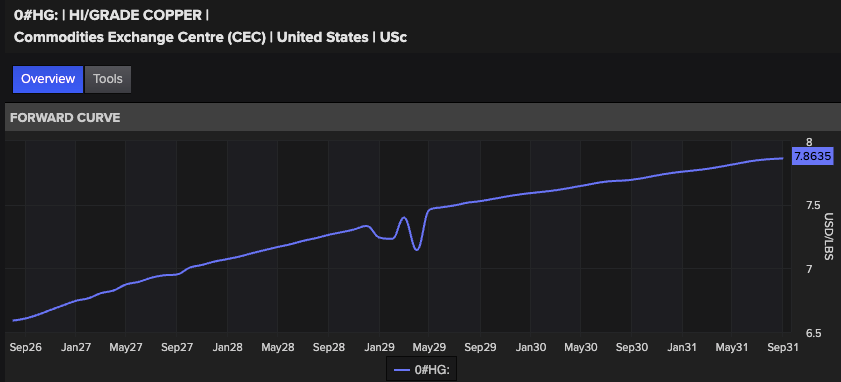Open the Tools tab
The height and width of the screenshot is (382, 841).
point(108,79)
